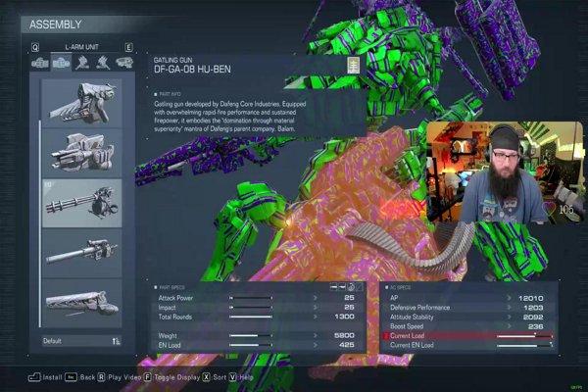Click the fourth slashed Part Specs icon
The height and width of the screenshot is (392, 588).
pyautogui.click(x=360, y=287)
